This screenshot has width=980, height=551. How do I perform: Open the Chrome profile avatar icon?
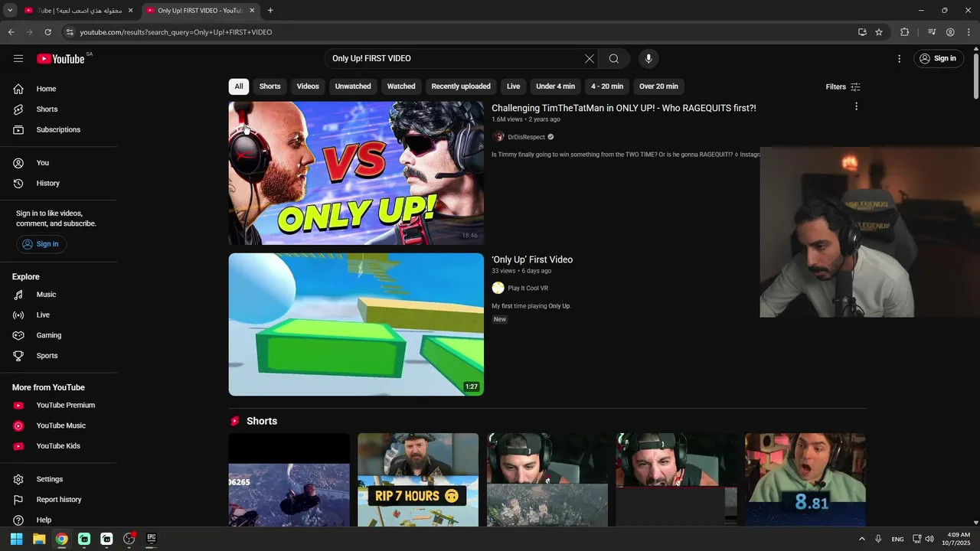click(950, 32)
